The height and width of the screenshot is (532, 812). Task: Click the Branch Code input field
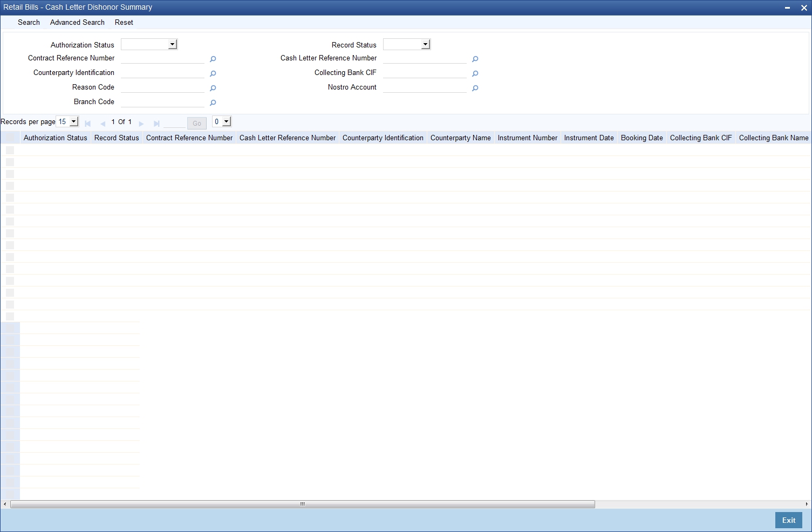[x=162, y=102]
